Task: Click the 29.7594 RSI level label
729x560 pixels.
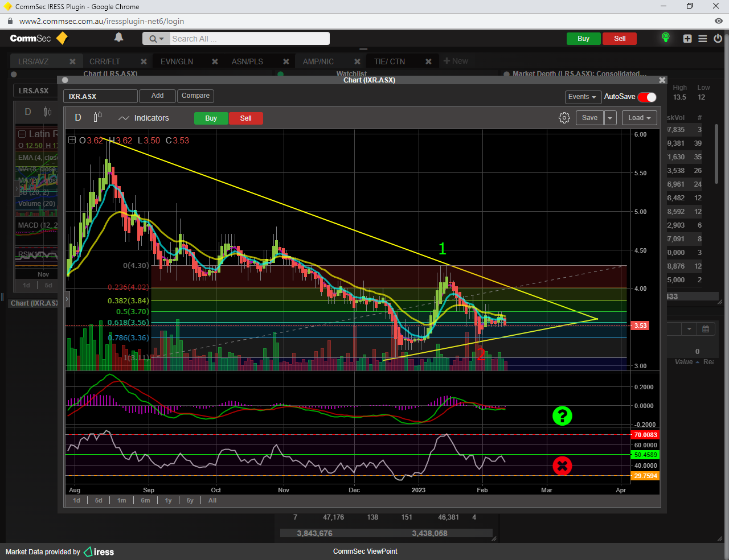Action: [645, 476]
